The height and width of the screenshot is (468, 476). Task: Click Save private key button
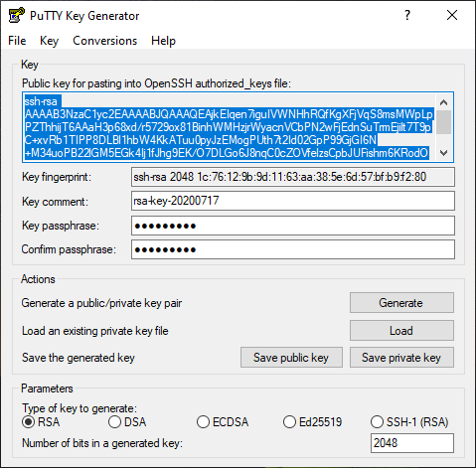(401, 358)
